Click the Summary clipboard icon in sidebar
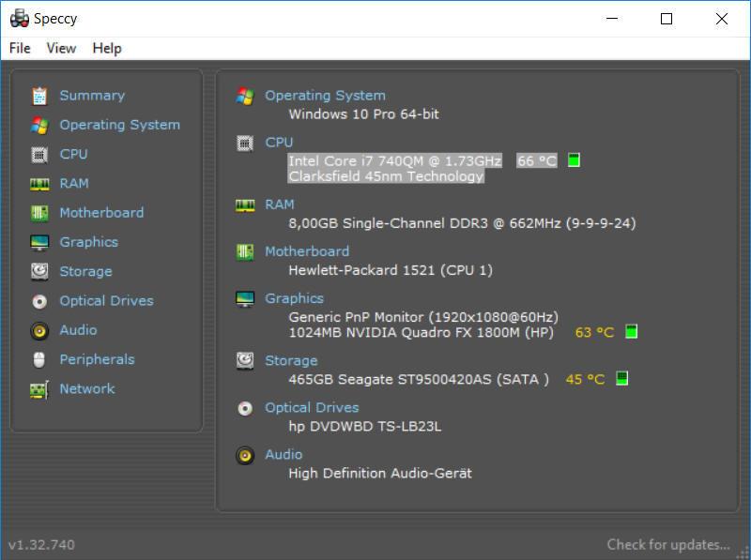 pyautogui.click(x=39, y=96)
